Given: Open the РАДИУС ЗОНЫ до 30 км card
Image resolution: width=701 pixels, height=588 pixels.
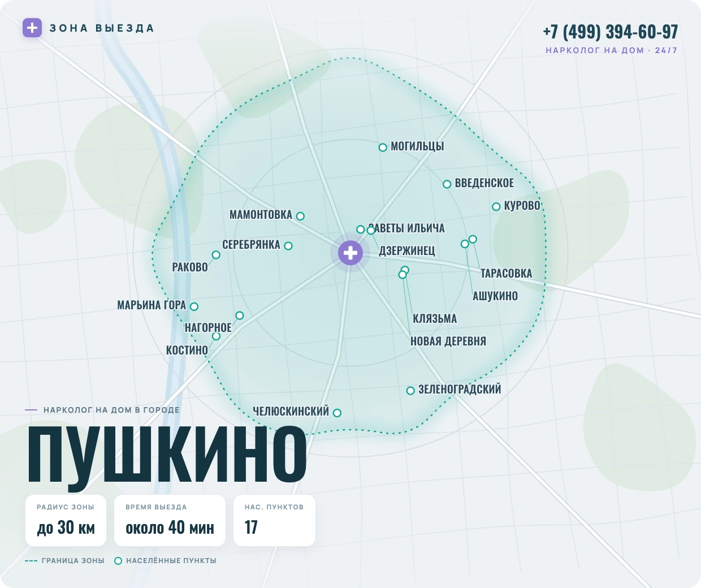Looking at the screenshot, I should pyautogui.click(x=66, y=520).
